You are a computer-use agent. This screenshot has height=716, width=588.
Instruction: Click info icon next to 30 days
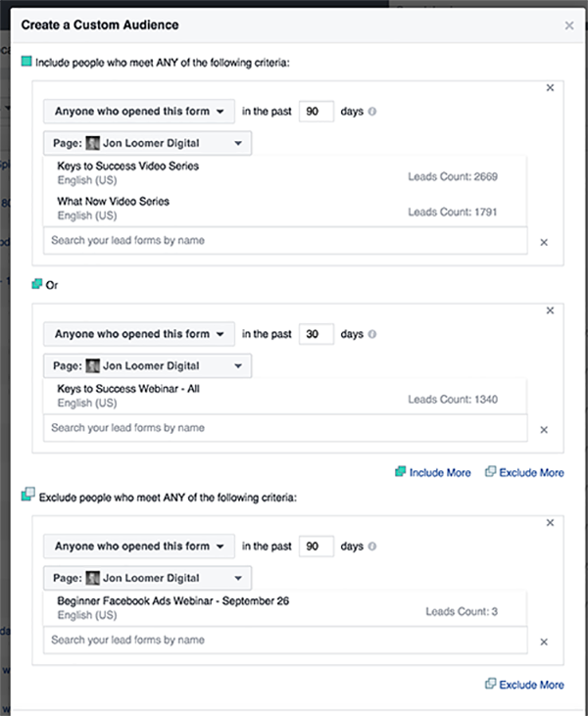(x=372, y=334)
